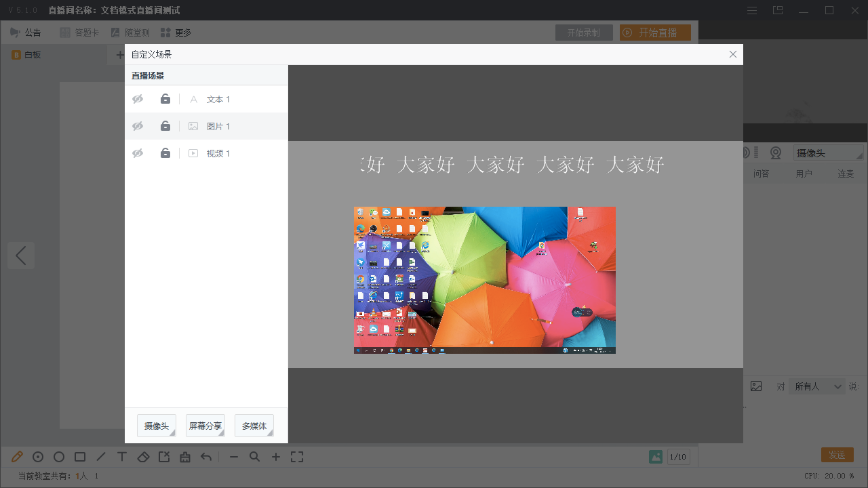
Task: Click the 开始直播 button
Action: coord(655,33)
